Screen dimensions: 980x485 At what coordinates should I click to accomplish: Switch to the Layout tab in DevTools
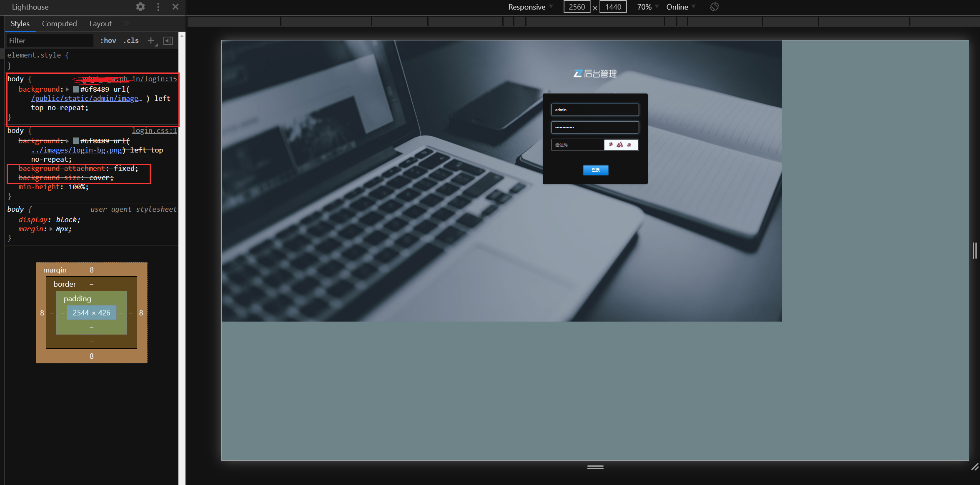99,23
